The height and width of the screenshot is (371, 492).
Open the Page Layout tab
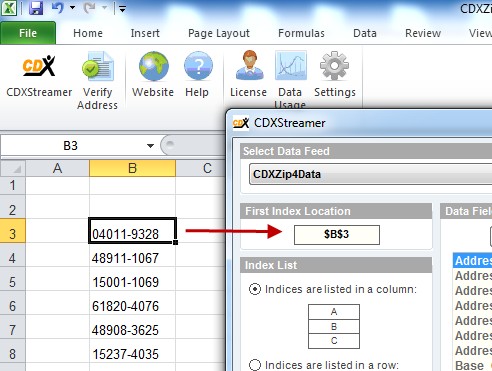coord(219,33)
